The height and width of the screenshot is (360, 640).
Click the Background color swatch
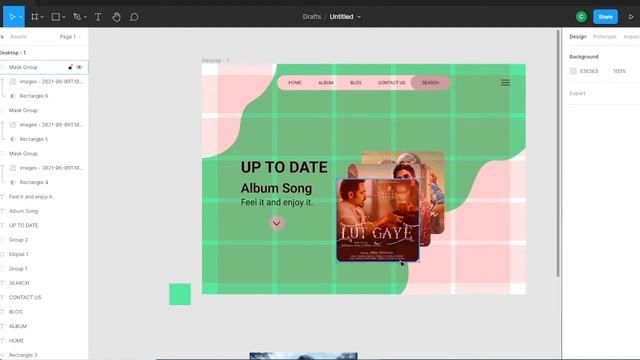[x=573, y=71]
